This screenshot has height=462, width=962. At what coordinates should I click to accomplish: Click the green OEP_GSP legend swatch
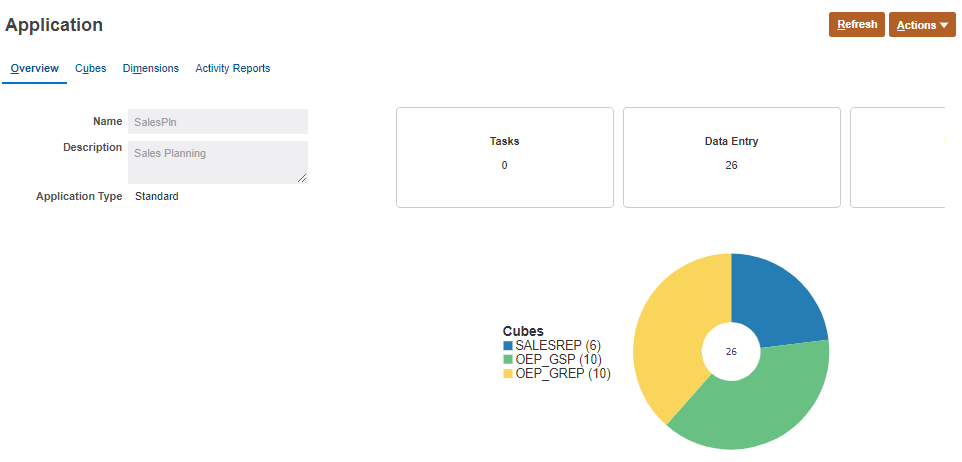[x=507, y=360]
